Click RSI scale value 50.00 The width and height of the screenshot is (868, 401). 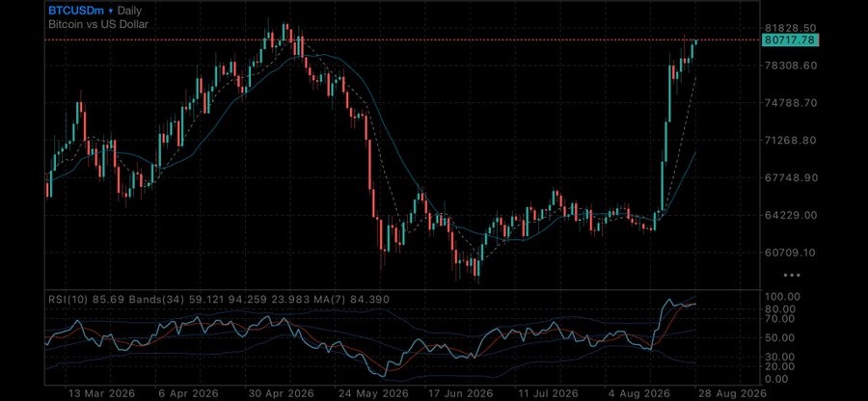(x=781, y=337)
